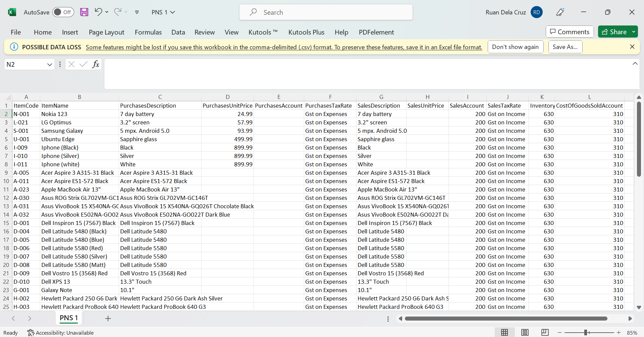Viewport: 644px width, 337px height.
Task: Click the Undo arrow icon
Action: point(98,12)
